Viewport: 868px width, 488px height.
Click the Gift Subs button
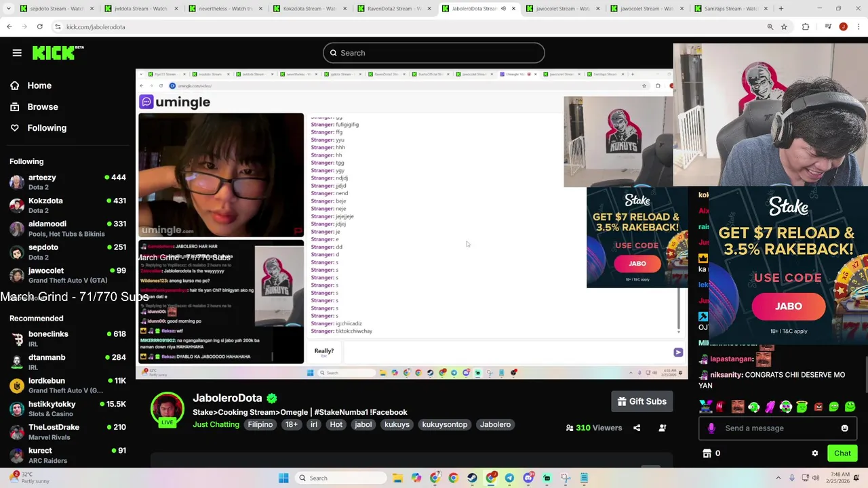pyautogui.click(x=642, y=401)
